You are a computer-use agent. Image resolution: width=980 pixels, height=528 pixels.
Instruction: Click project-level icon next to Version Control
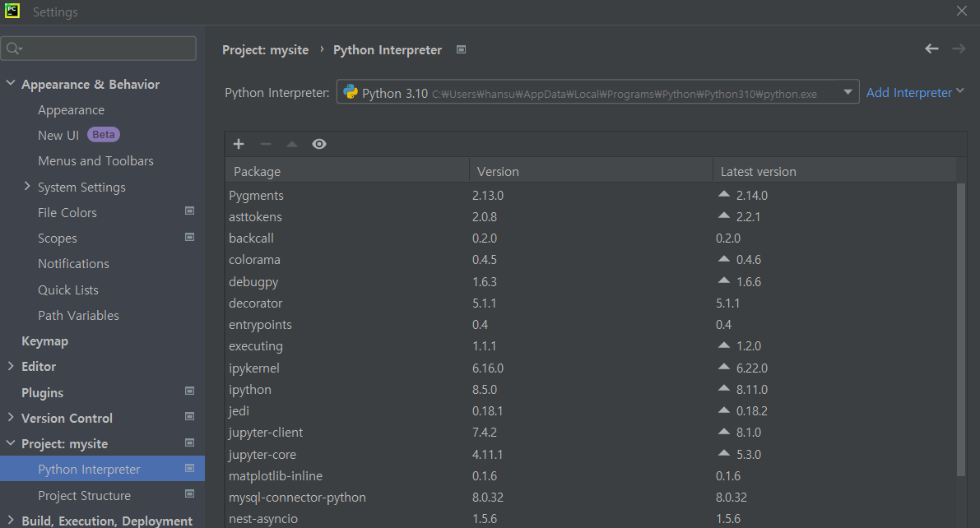pos(189,417)
